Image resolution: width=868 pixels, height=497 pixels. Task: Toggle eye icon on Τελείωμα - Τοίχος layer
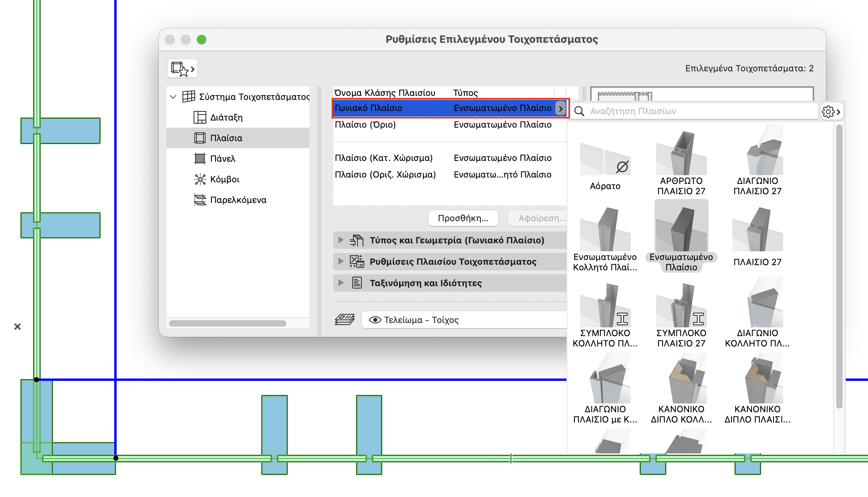[x=375, y=320]
